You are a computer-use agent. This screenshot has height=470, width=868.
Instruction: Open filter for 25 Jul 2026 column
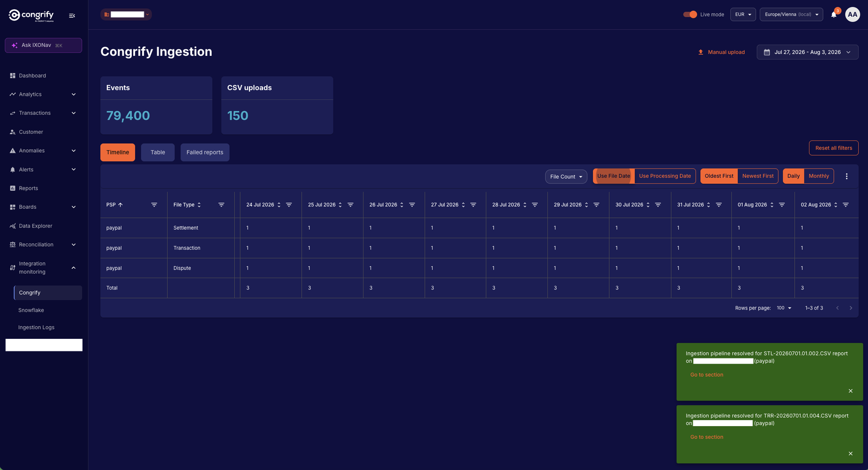[350, 205]
